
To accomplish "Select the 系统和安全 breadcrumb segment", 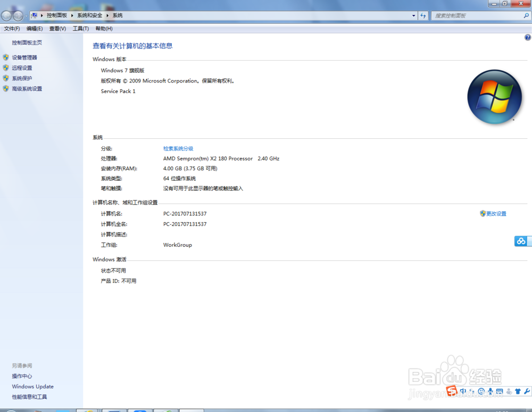I will pos(89,15).
